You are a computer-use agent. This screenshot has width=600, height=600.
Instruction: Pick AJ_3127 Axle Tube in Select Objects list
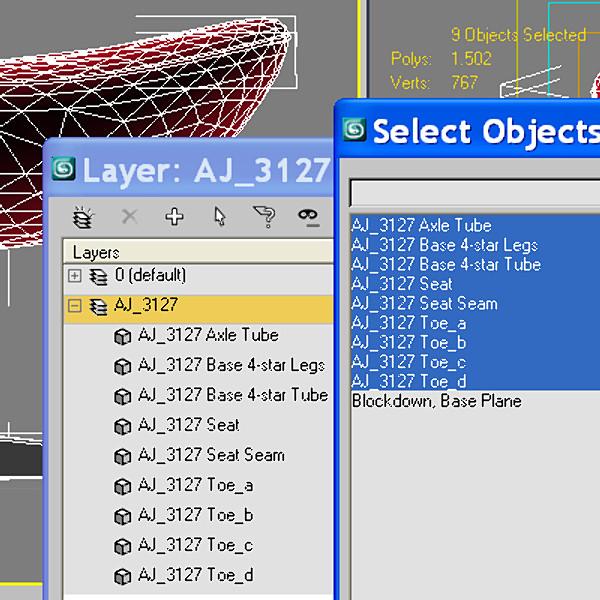tap(475, 225)
